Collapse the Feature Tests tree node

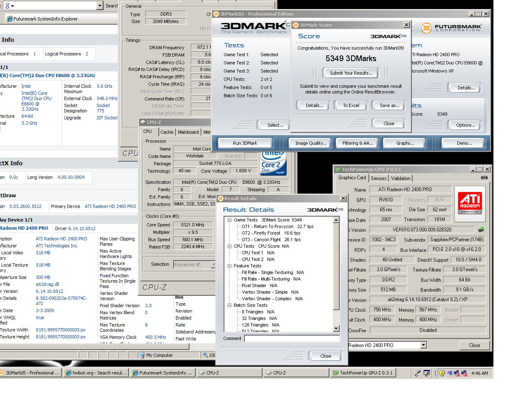[230, 266]
